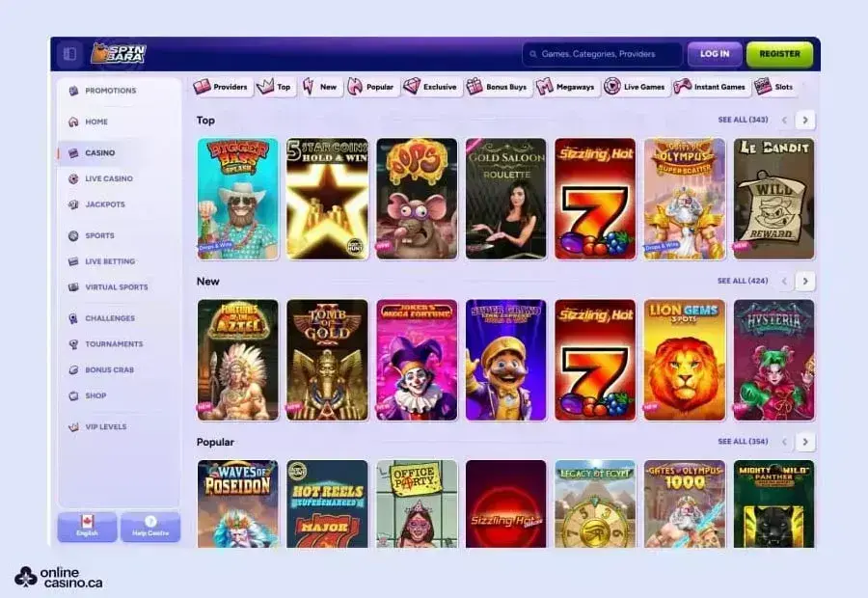
Task: Show next games in Popular row
Action: 805,442
